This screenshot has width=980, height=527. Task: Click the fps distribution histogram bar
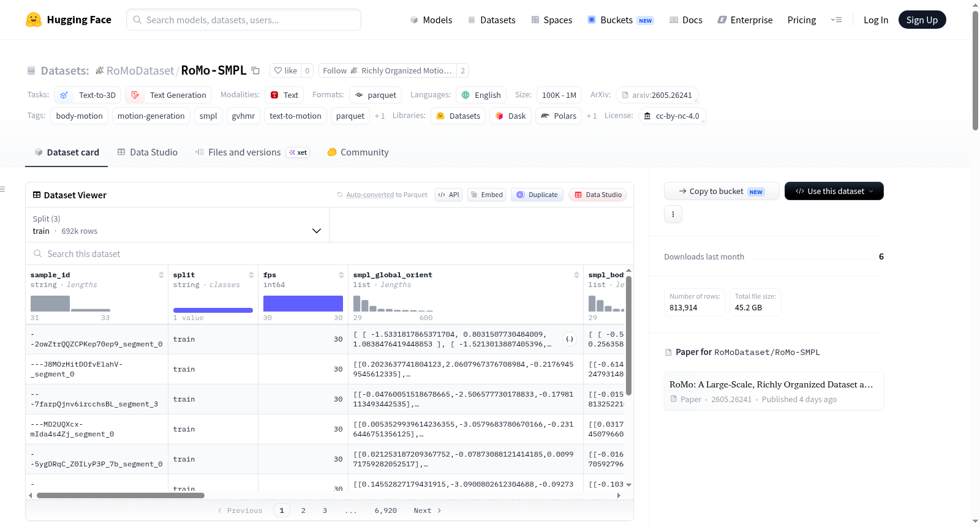303,304
